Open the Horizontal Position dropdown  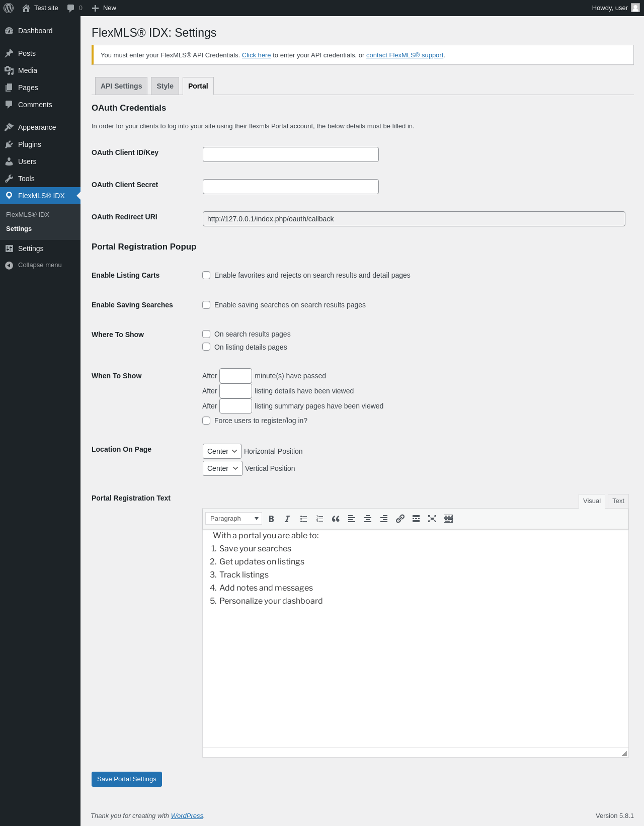(222, 451)
